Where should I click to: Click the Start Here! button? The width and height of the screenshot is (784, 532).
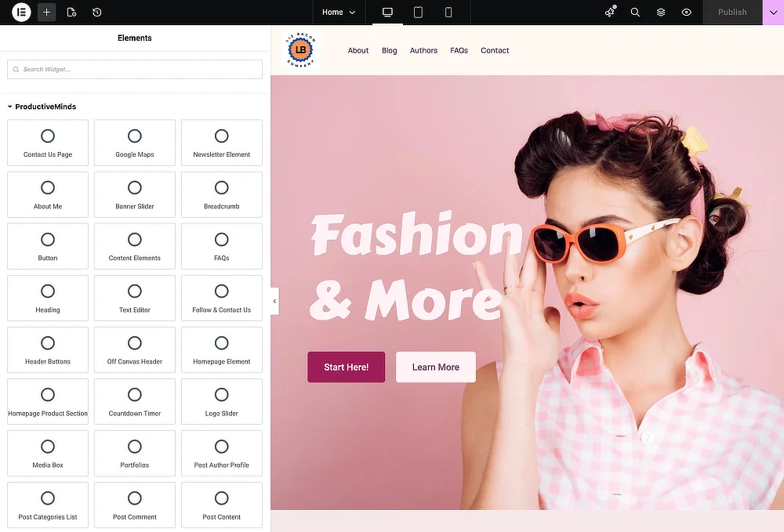pyautogui.click(x=346, y=367)
